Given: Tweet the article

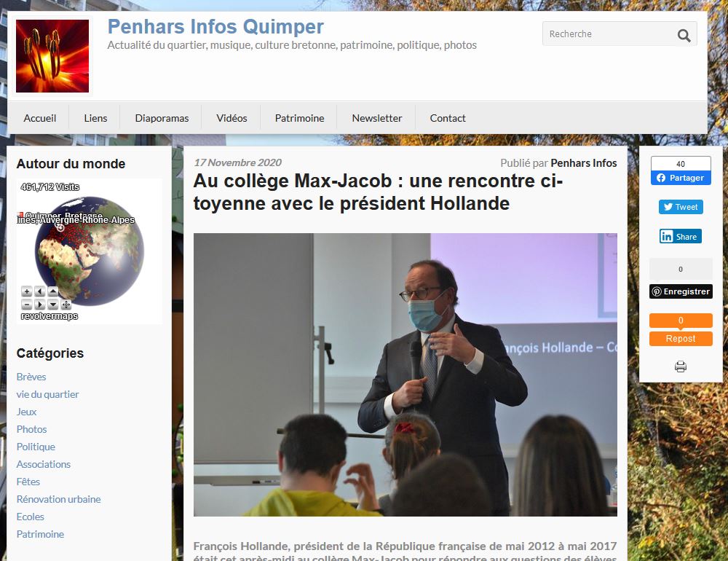Looking at the screenshot, I should (681, 207).
